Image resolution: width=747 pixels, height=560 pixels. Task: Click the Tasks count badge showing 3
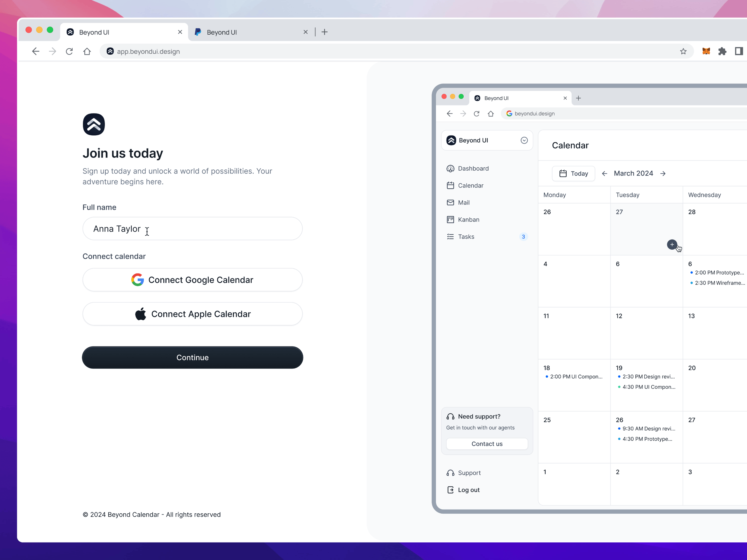(x=523, y=237)
